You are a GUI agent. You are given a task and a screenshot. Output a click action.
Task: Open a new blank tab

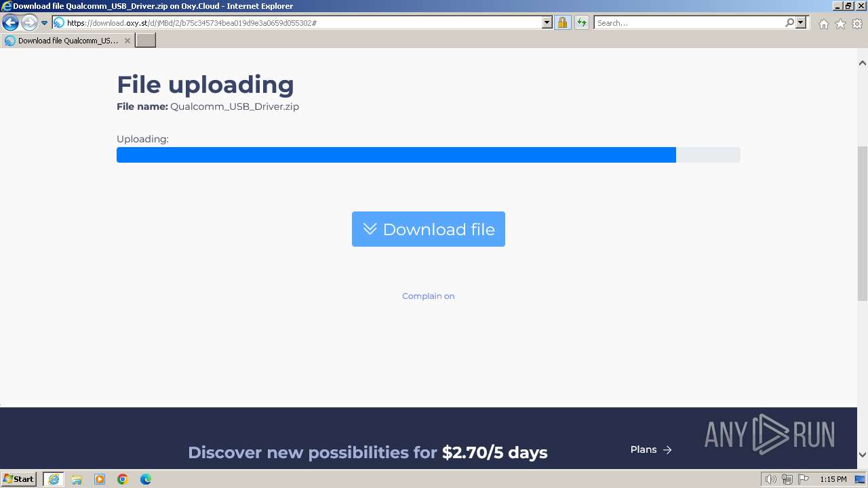(x=146, y=41)
